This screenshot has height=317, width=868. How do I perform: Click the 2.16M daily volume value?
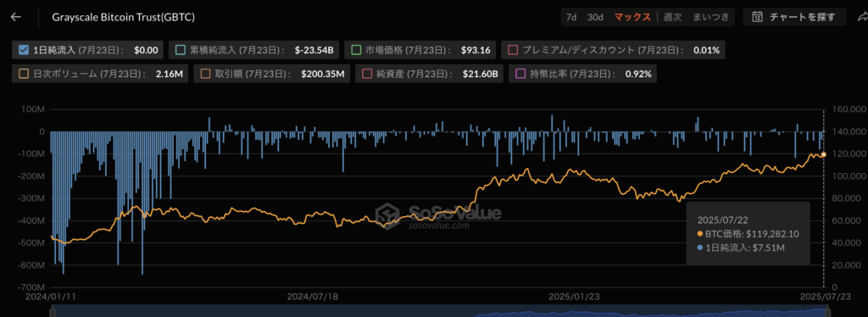point(170,73)
